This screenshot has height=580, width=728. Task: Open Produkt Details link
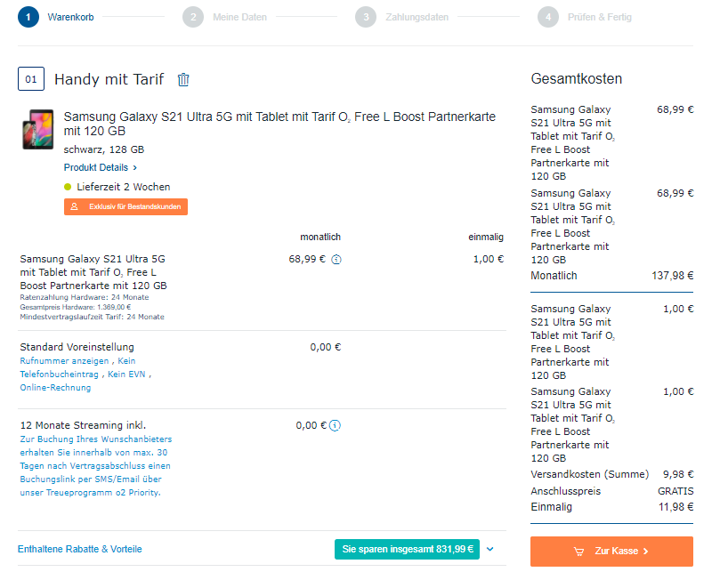(101, 167)
